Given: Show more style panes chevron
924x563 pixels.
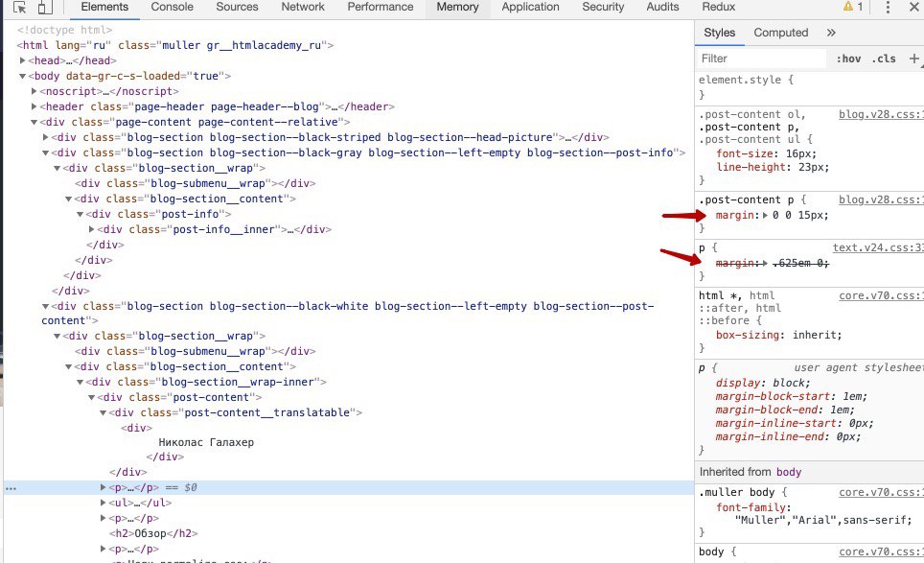Looking at the screenshot, I should [x=831, y=33].
